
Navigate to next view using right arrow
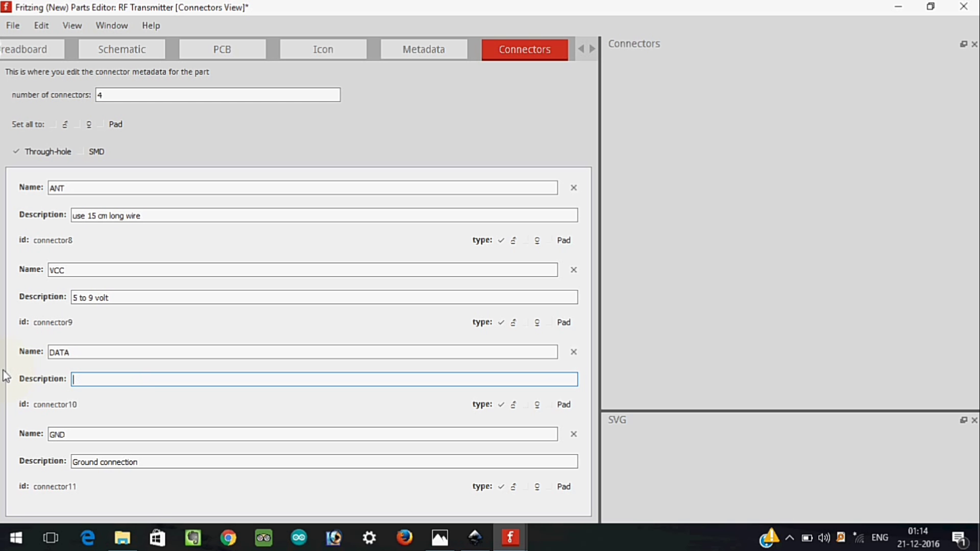[x=591, y=48]
